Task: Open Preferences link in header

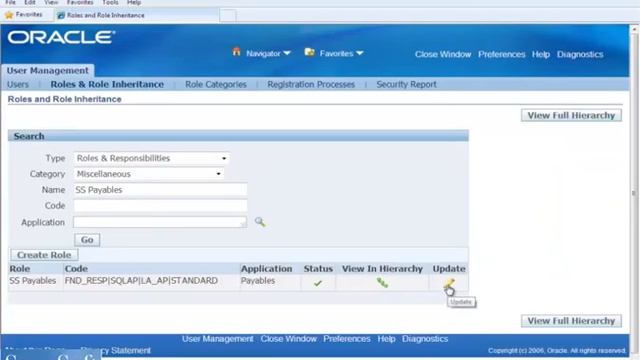Action: click(x=502, y=54)
